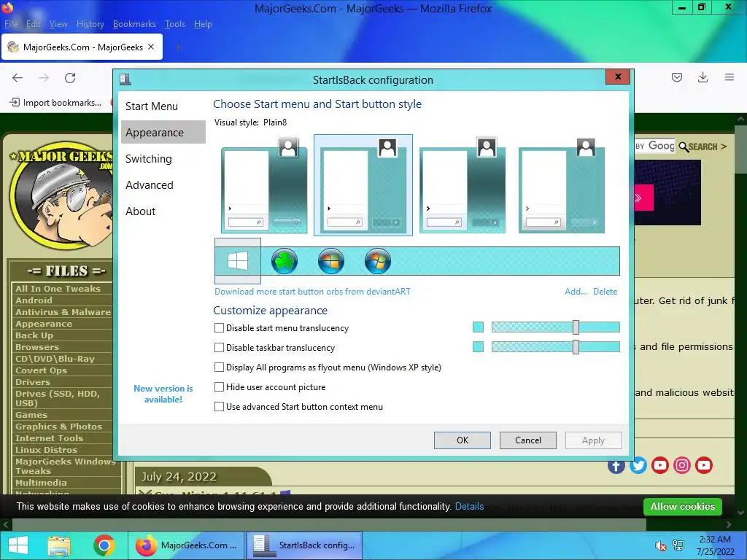Open the Start Menu settings section
Viewport: 747px width, 560px height.
[x=163, y=106]
